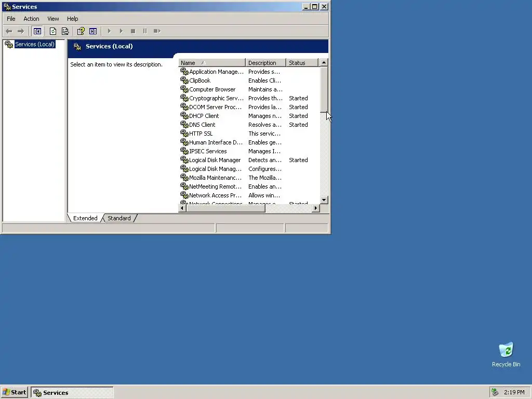532x399 pixels.
Task: Toggle Show/Hide Console Tree toolbar icon
Action: 37,31
